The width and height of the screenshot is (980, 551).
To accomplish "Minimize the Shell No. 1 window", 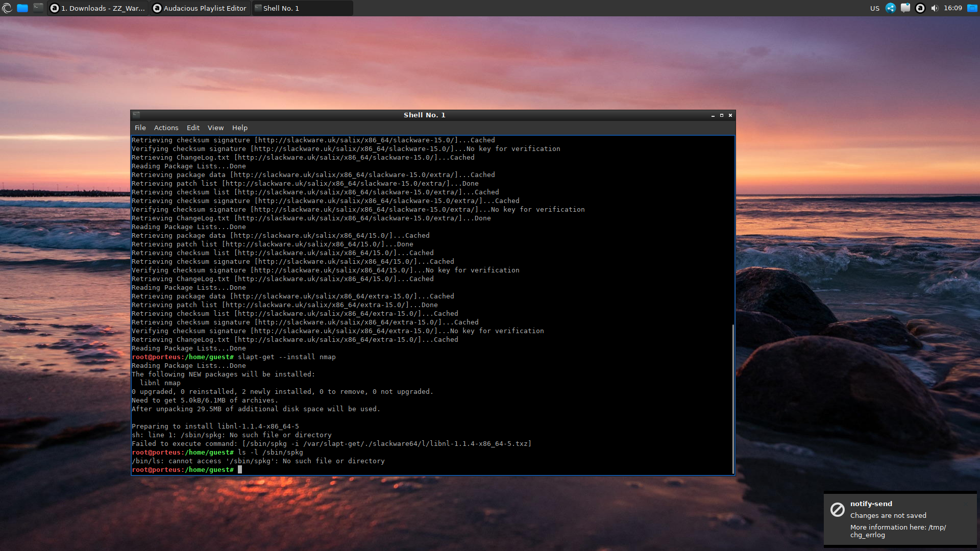I will pos(713,115).
